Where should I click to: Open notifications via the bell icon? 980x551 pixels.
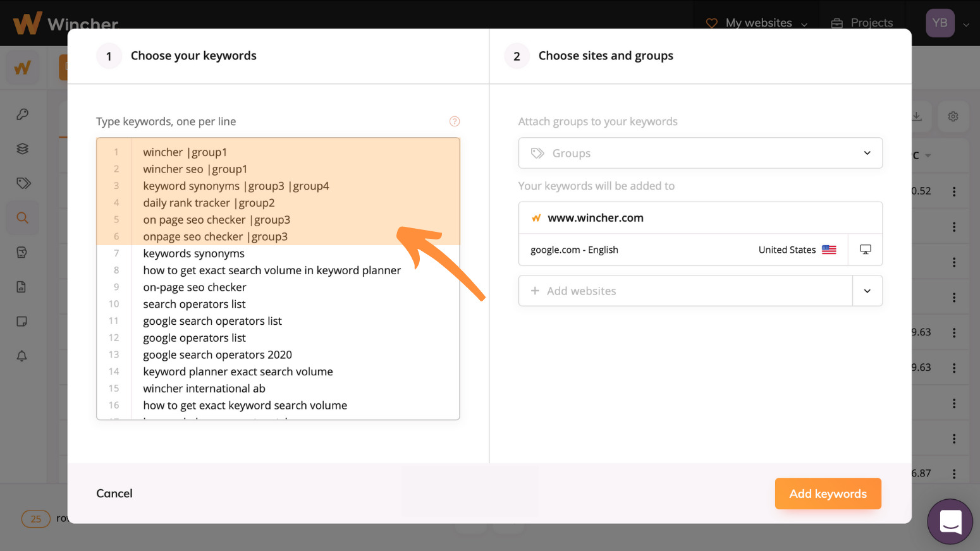click(21, 356)
